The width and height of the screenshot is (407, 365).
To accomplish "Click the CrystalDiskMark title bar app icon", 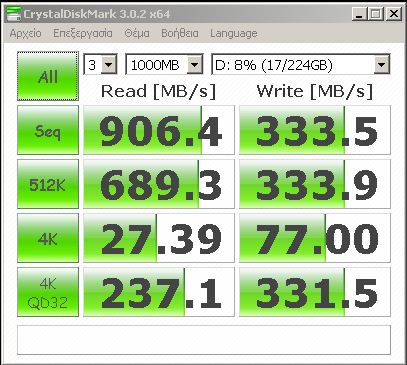I will tap(14, 14).
